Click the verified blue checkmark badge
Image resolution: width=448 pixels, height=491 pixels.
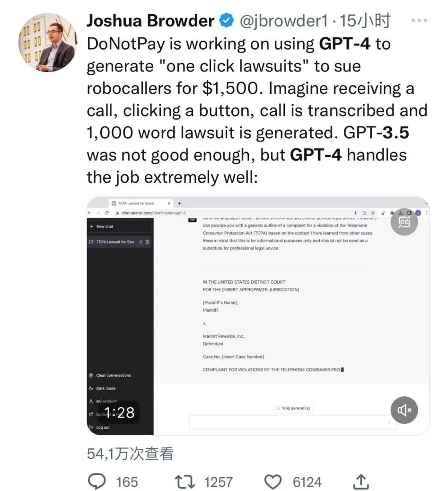(x=227, y=21)
